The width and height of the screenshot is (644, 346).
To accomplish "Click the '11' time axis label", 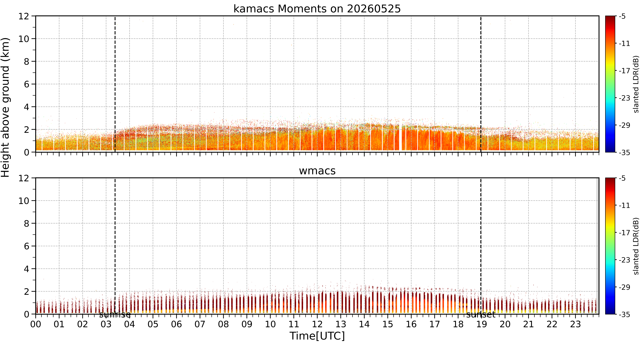I will (294, 324).
